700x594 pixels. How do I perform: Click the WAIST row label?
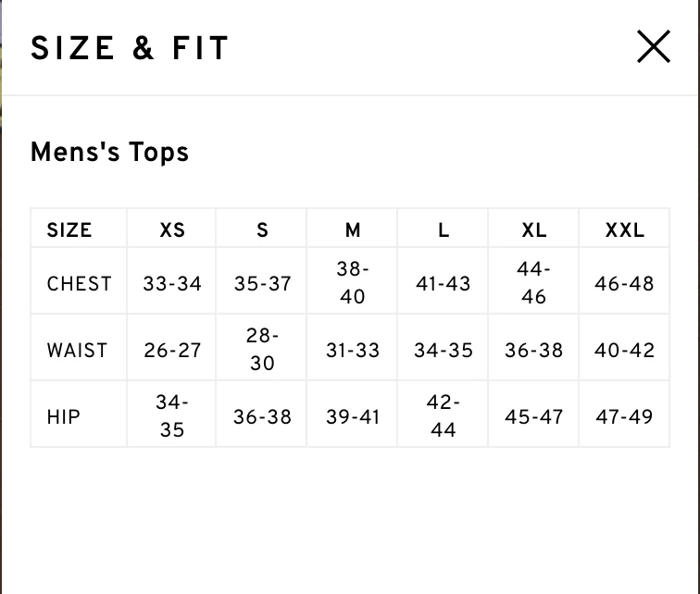(77, 350)
